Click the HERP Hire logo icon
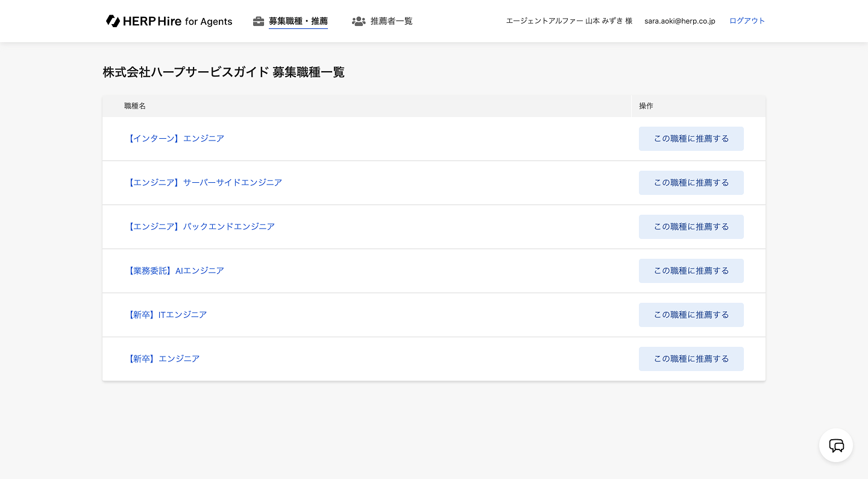868x479 pixels. coord(113,21)
